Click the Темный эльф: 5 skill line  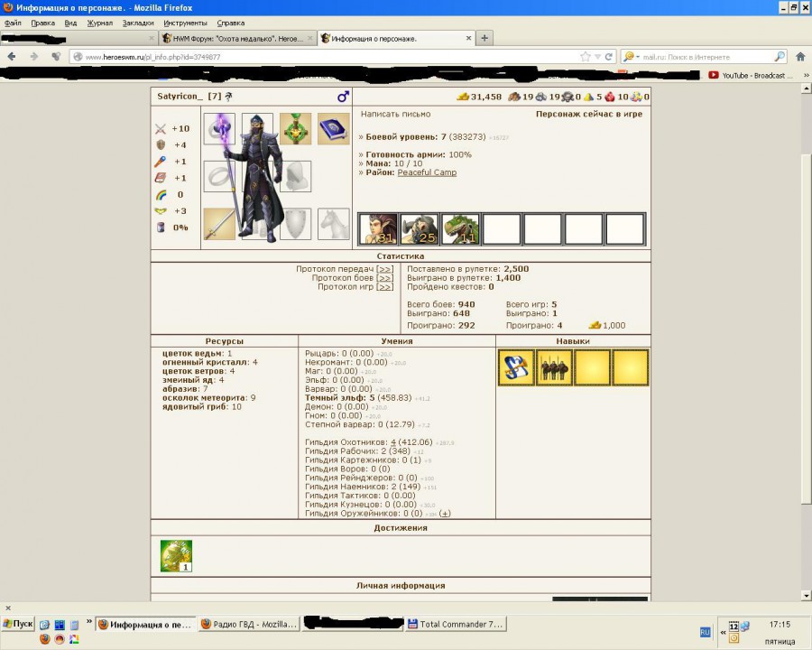358,397
